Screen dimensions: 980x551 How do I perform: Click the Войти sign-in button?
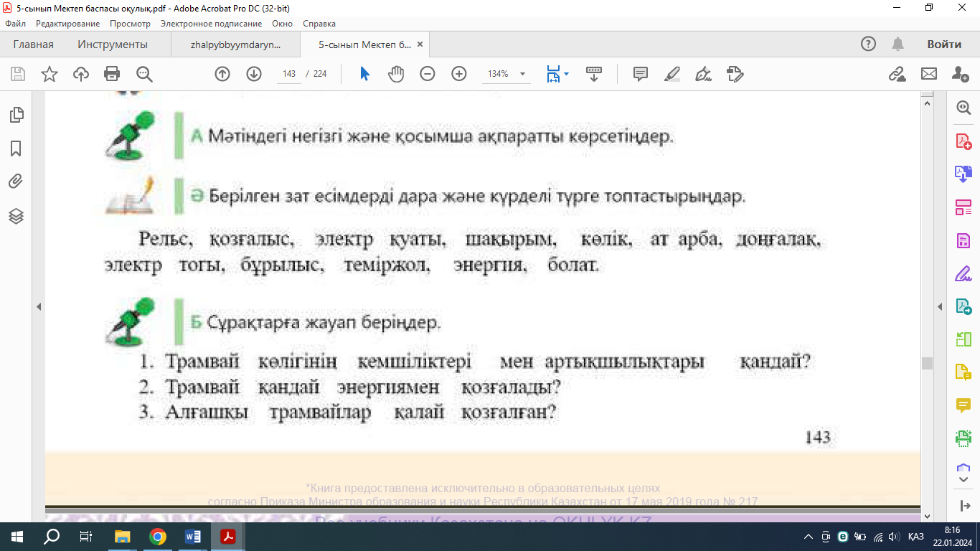tap(943, 44)
